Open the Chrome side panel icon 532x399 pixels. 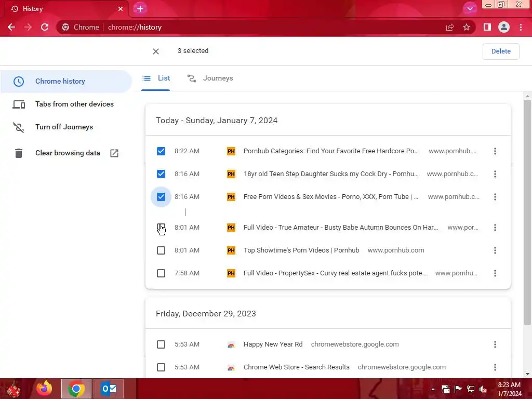pyautogui.click(x=487, y=27)
